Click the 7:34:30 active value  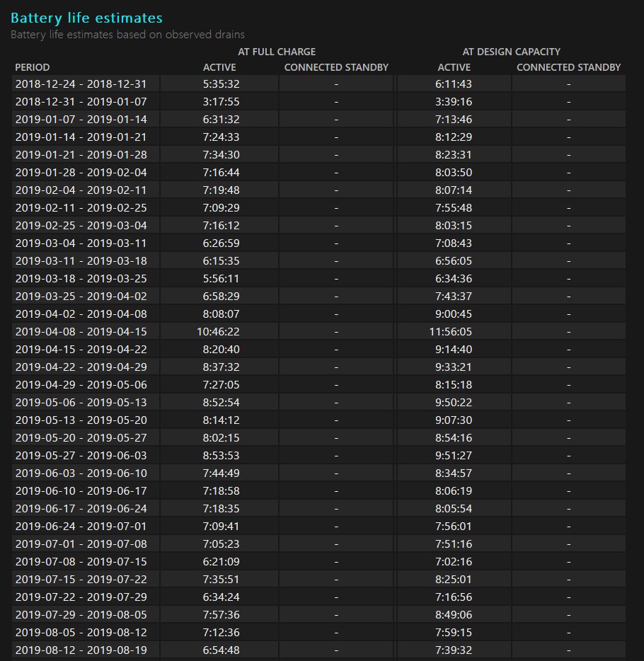point(221,155)
